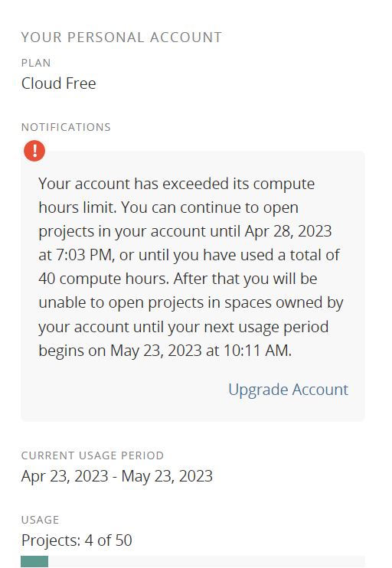Click the NOTIFICATIONS section label
392x568 pixels.
(66, 127)
